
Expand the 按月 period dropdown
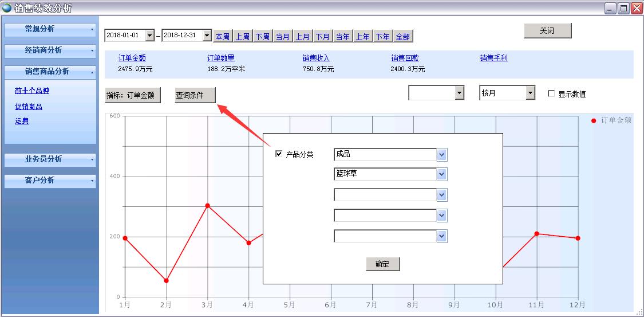(530, 93)
